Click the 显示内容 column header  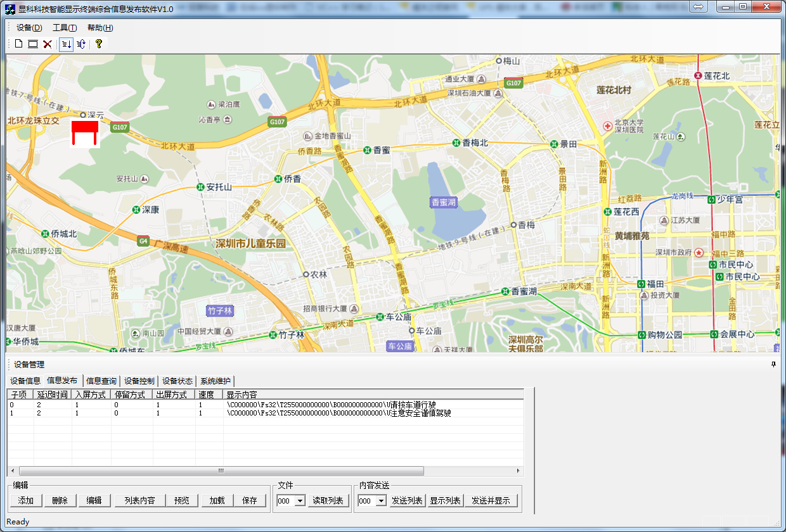[373, 394]
